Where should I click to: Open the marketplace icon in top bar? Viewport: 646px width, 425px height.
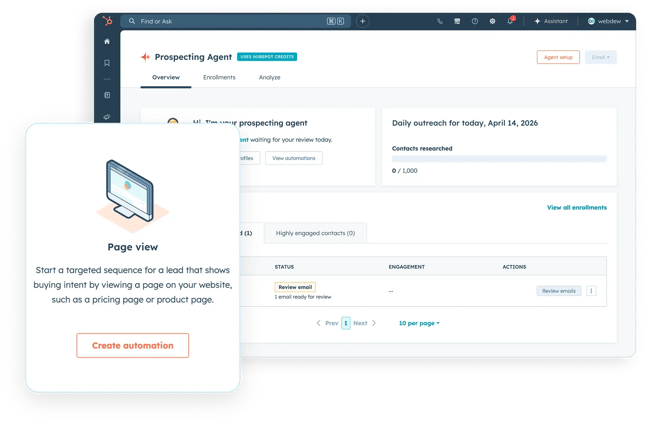pyautogui.click(x=457, y=21)
